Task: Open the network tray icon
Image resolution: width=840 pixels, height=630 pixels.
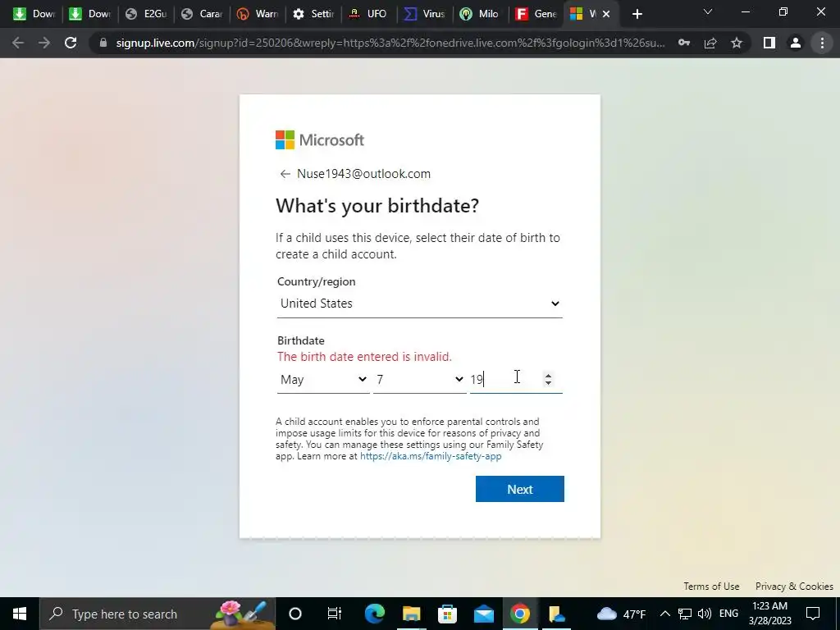Action: point(685,614)
